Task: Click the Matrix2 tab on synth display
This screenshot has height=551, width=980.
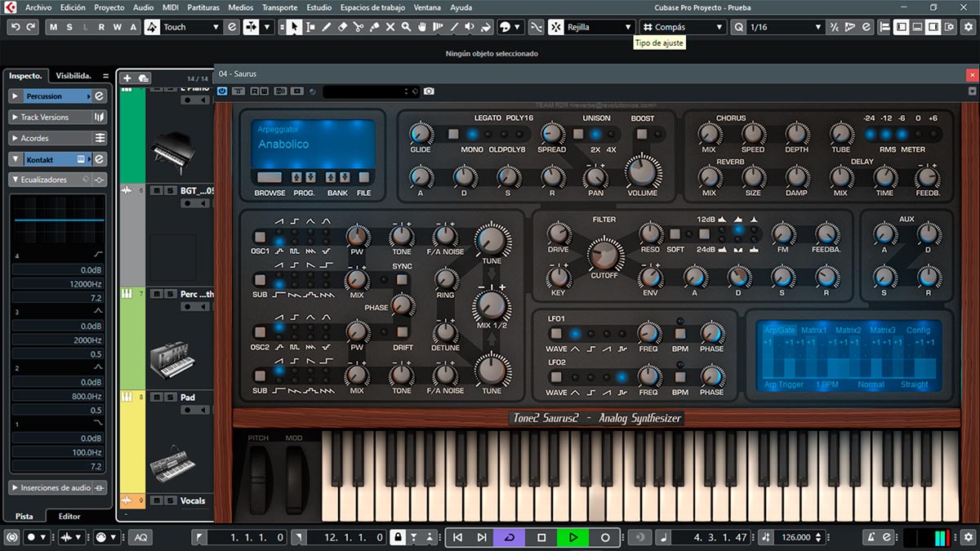Action: point(848,331)
